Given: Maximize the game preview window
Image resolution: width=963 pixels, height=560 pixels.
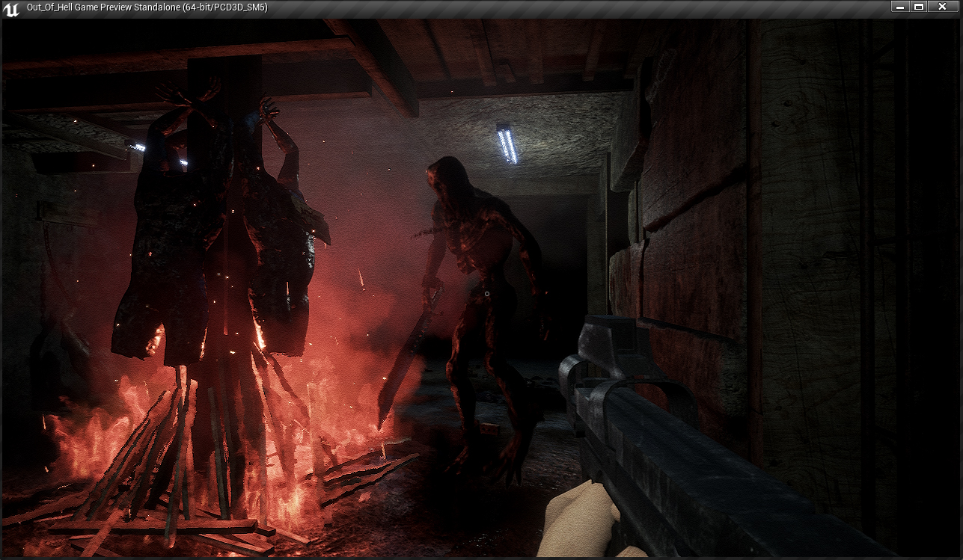Looking at the screenshot, I should point(919,7).
